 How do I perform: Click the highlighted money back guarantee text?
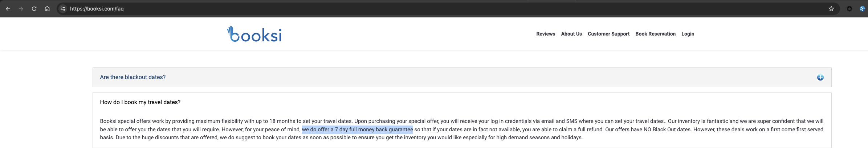tap(357, 130)
